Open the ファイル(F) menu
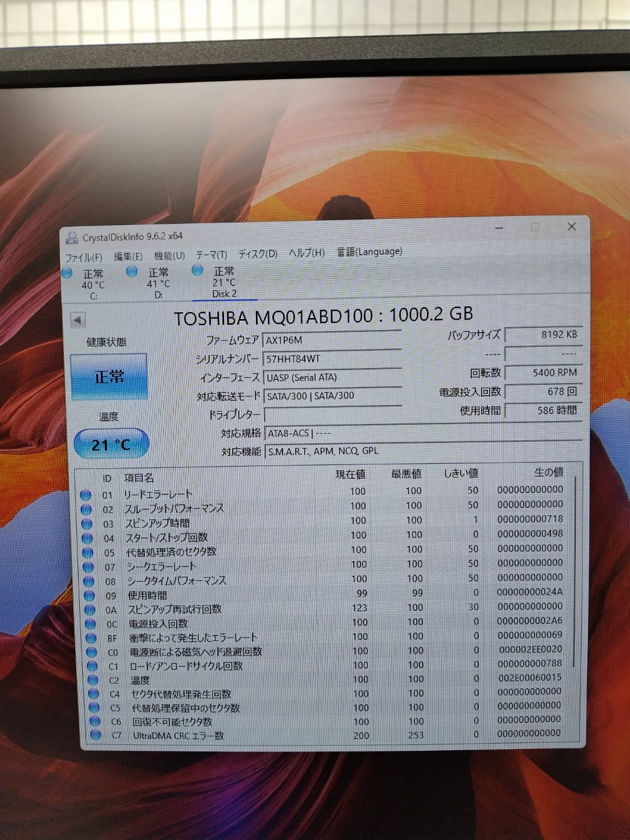The image size is (630, 840). point(84,257)
